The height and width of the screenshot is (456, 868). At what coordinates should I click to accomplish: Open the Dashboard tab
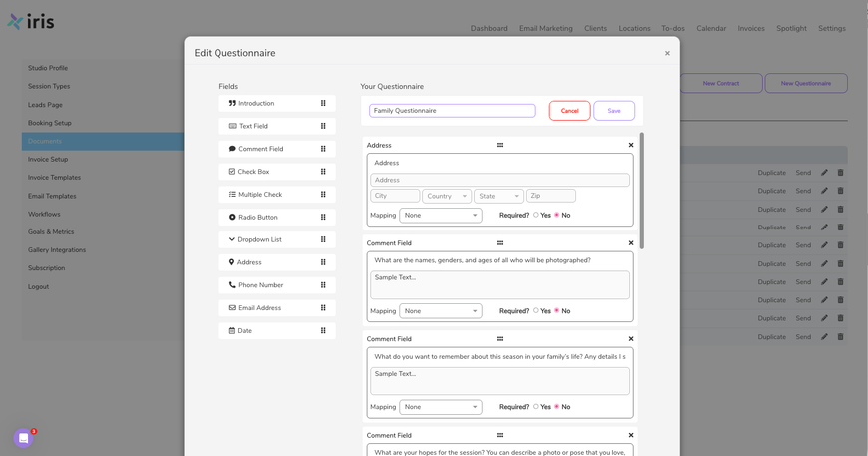[489, 28]
